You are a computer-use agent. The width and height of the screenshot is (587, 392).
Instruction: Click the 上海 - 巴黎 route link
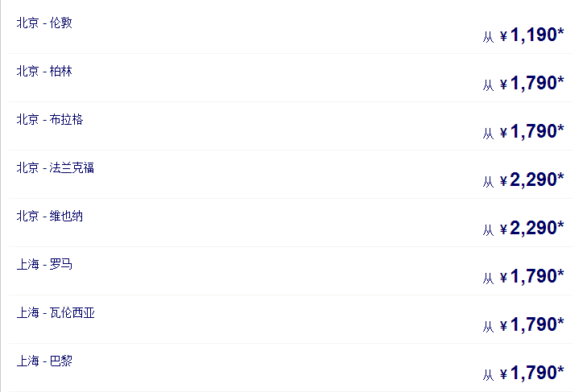44,361
